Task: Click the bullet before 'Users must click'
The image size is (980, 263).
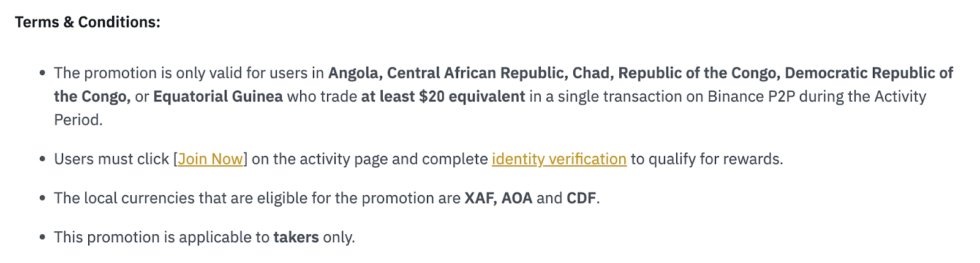Action: [x=42, y=159]
